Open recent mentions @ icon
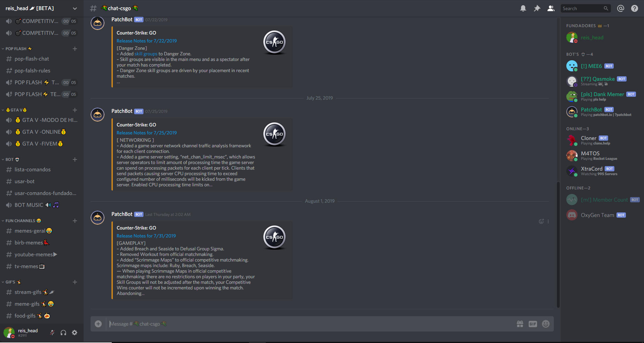644x343 pixels. coord(620,8)
